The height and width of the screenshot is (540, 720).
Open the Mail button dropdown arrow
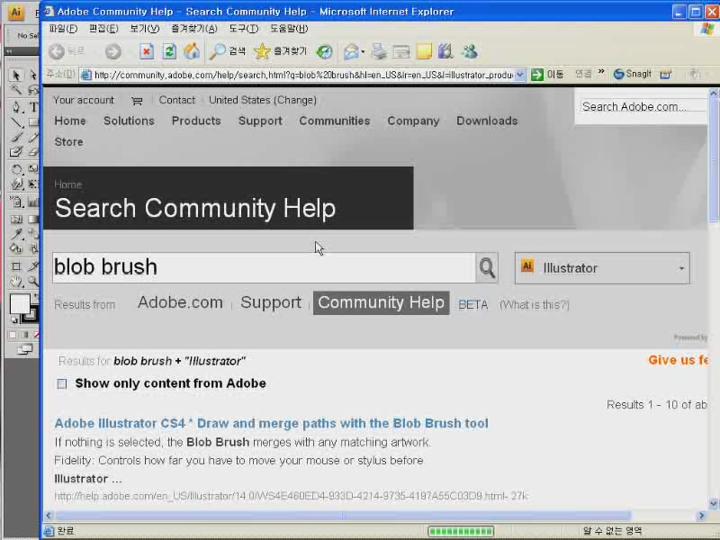click(363, 52)
